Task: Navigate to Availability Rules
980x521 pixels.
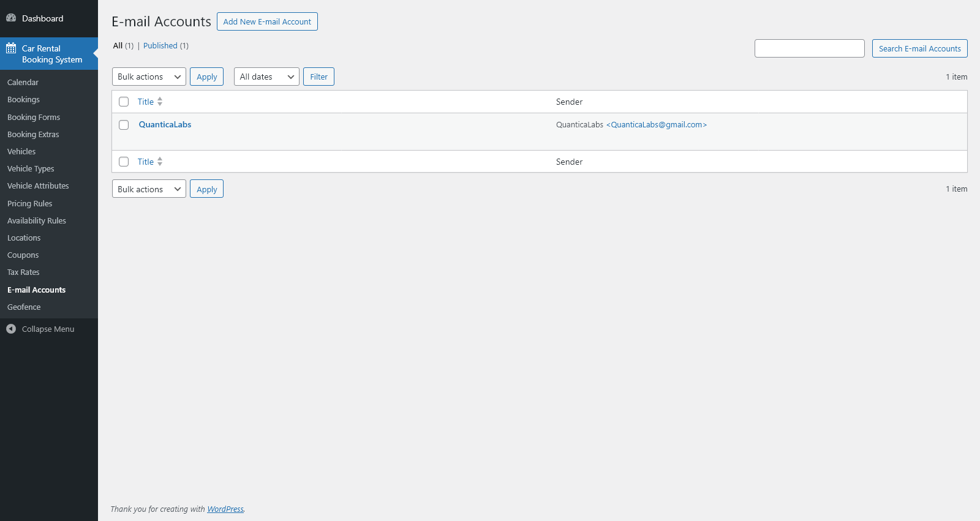Action: pyautogui.click(x=37, y=220)
